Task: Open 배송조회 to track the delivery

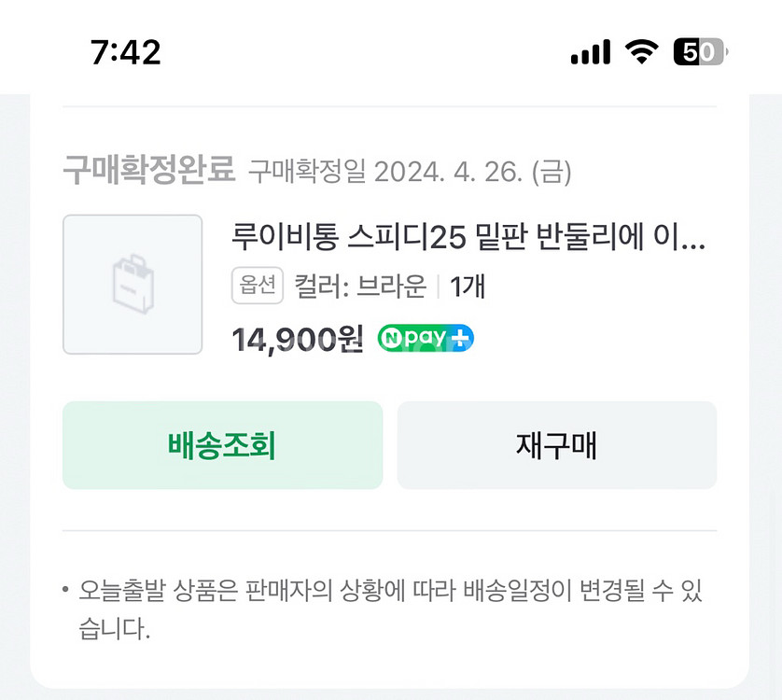Action: tap(222, 445)
